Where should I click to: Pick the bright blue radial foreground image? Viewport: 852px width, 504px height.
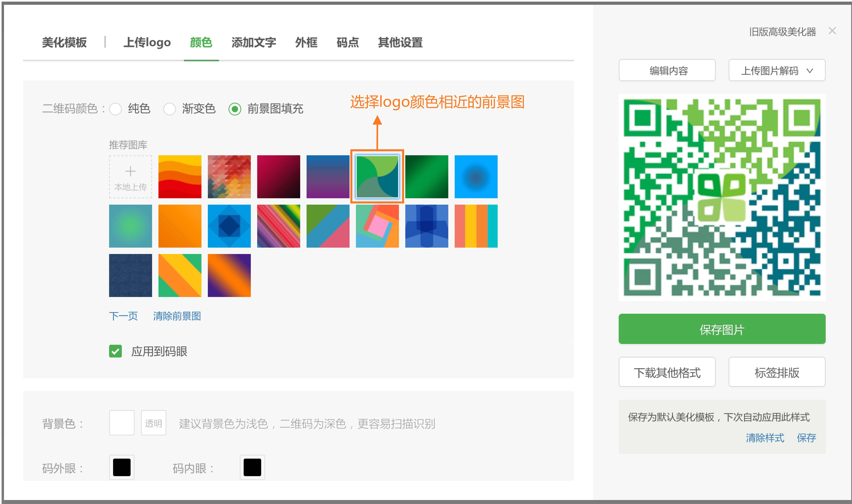(476, 177)
